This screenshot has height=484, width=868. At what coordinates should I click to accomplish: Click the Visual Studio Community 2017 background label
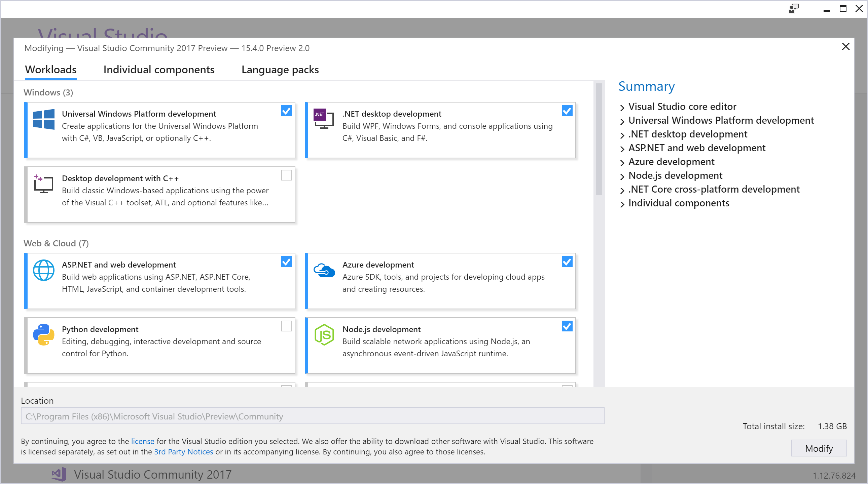coord(153,474)
